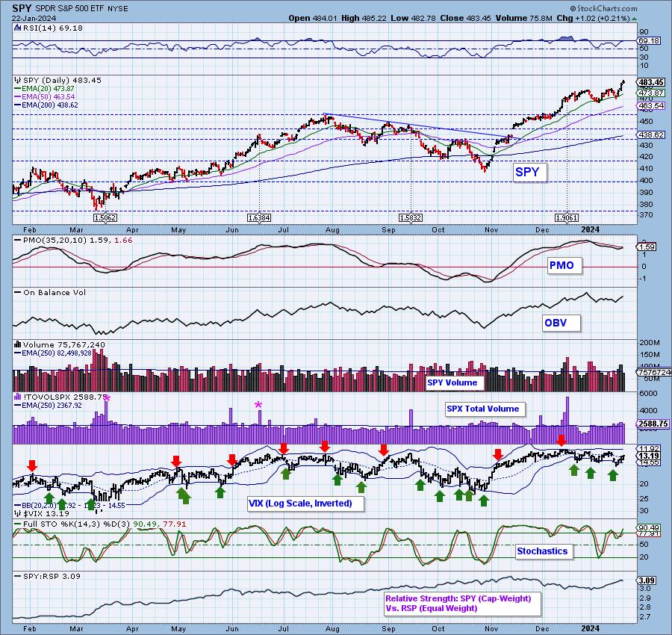Click the purple line marker of the EMA(50) legend
Screen dimensions: 672x635
tap(18, 97)
